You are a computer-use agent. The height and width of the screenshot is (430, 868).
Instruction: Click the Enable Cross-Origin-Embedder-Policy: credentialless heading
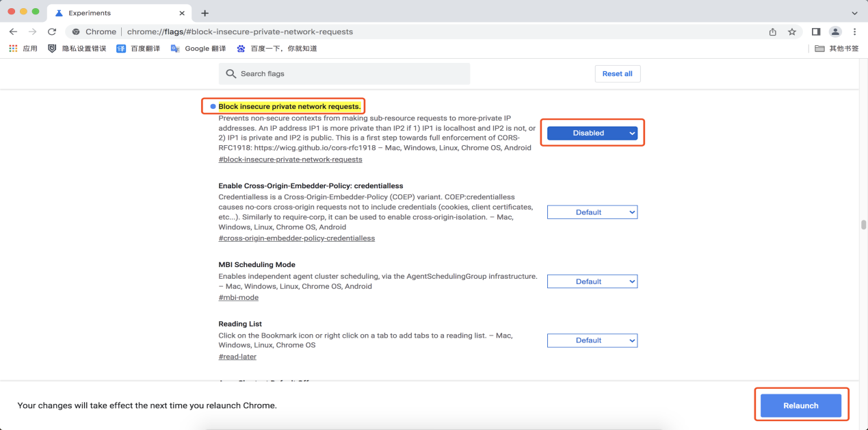coord(311,186)
